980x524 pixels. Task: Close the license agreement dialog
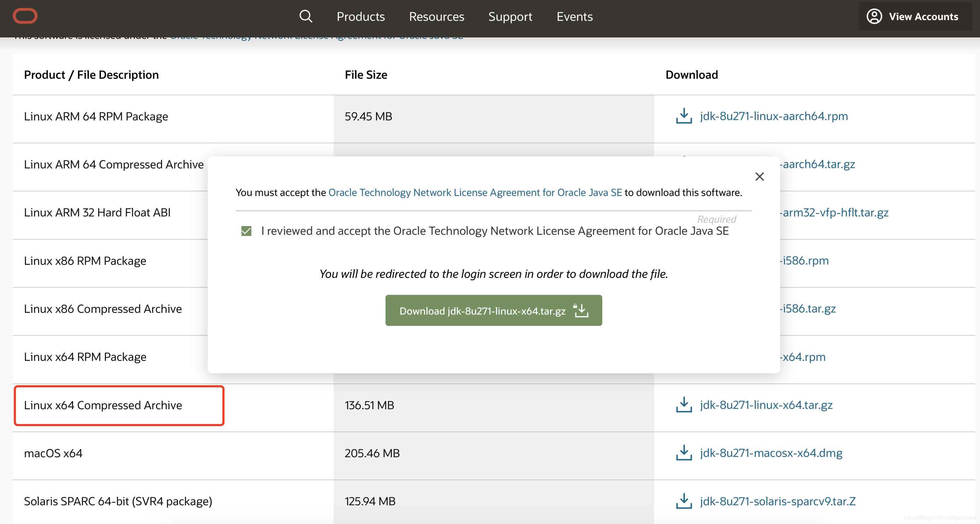pyautogui.click(x=759, y=177)
